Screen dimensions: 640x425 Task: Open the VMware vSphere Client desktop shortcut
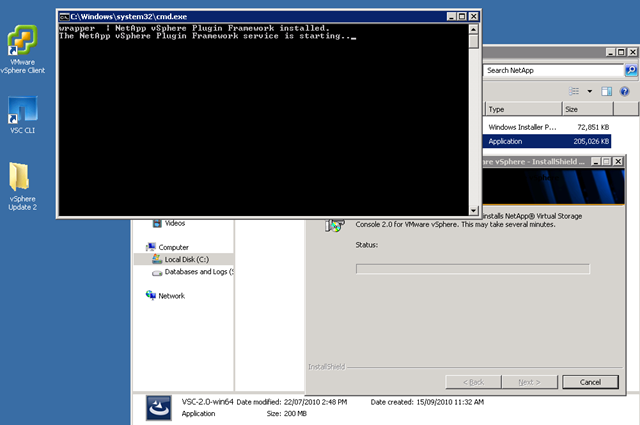22,49
